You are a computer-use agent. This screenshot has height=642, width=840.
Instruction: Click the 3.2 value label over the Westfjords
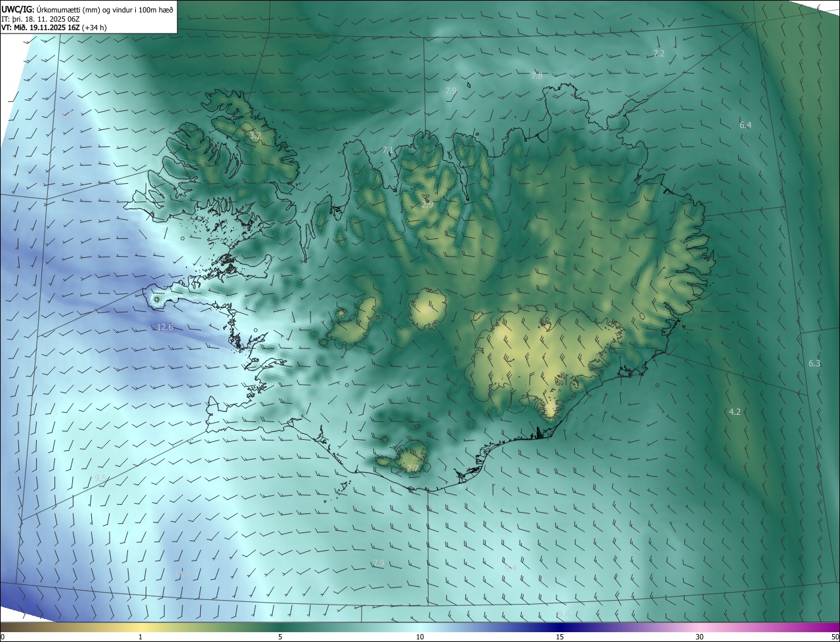[255, 135]
